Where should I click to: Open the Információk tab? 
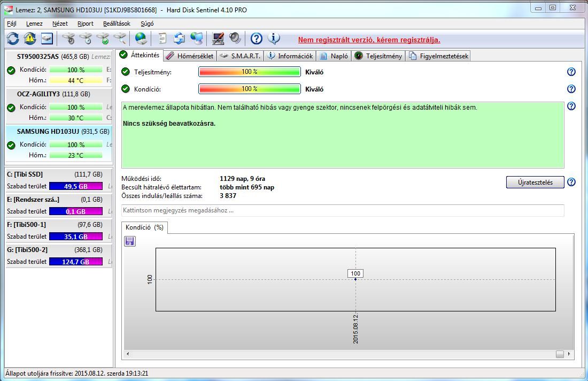(x=290, y=56)
